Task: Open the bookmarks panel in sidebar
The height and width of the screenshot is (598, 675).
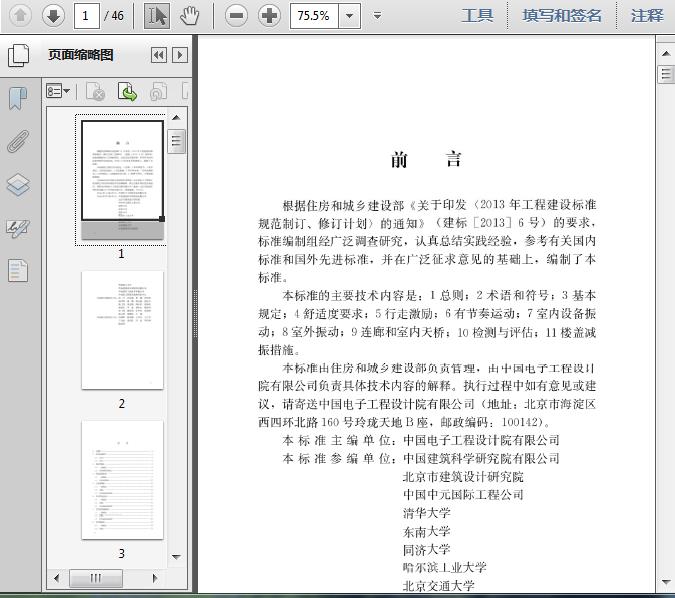Action: point(18,98)
